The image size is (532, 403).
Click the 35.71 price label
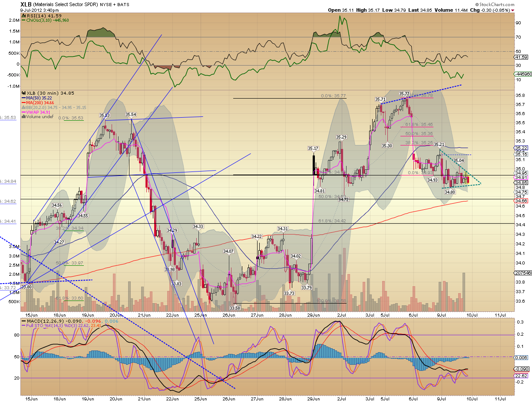(x=381, y=99)
